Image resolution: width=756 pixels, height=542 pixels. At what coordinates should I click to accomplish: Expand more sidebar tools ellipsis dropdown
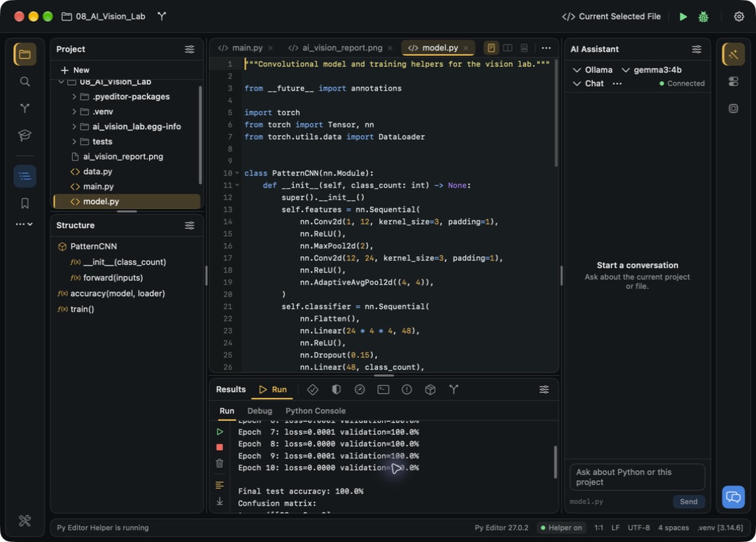(24, 224)
